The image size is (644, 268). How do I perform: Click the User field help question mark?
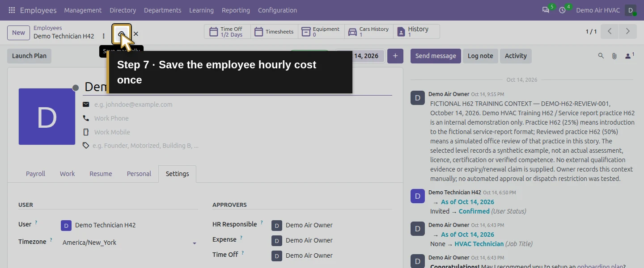(x=36, y=222)
